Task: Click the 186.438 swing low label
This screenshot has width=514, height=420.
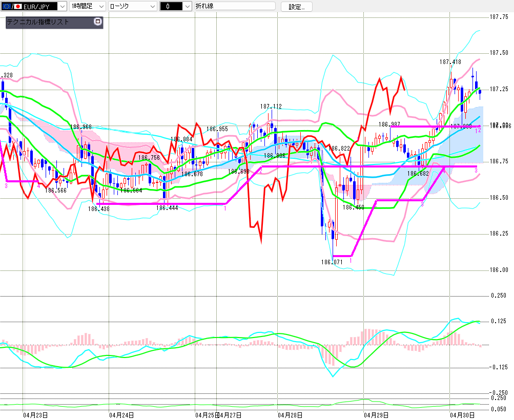Action: pos(98,209)
